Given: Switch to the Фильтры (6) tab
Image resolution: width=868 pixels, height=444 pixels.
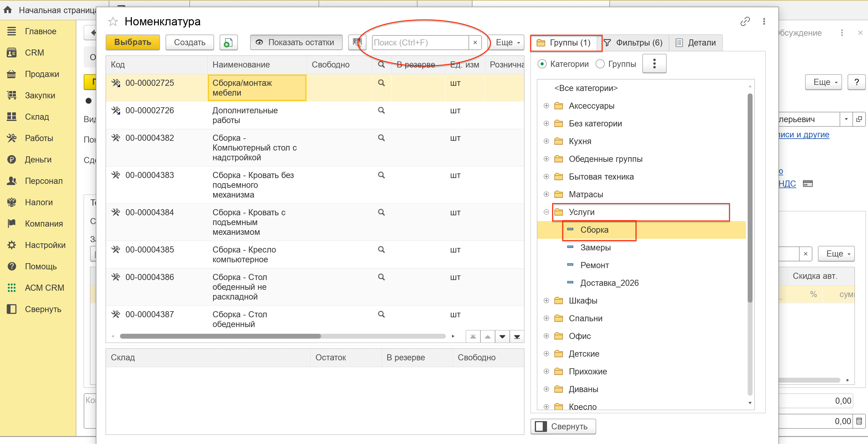Looking at the screenshot, I should pos(633,43).
